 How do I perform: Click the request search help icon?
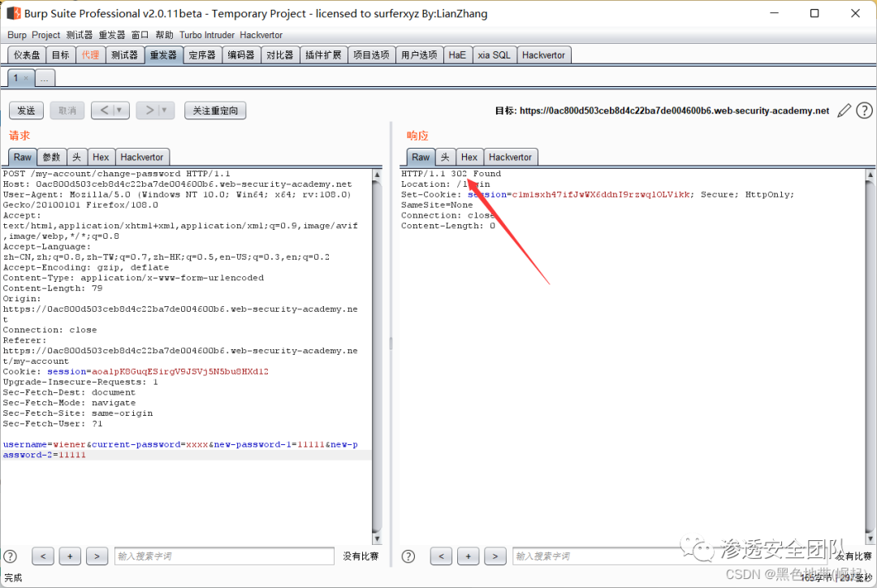tap(10, 556)
